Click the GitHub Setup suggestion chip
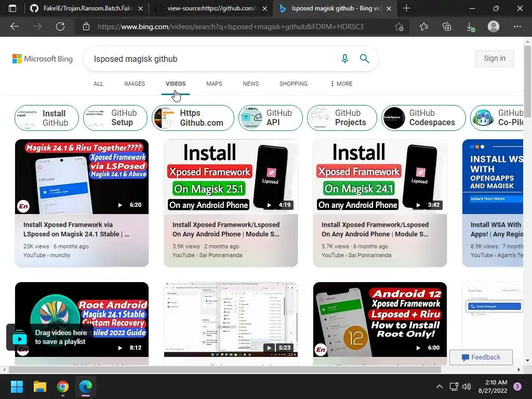532x399 pixels. pyautogui.click(x=115, y=118)
